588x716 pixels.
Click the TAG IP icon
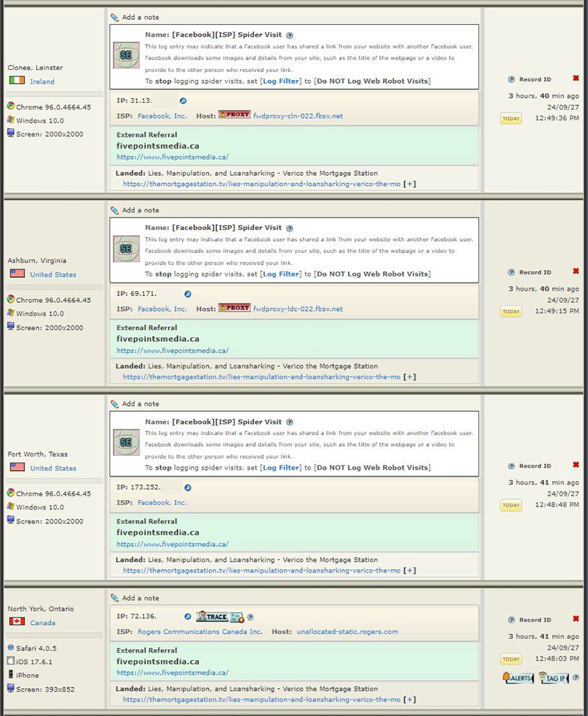(553, 678)
